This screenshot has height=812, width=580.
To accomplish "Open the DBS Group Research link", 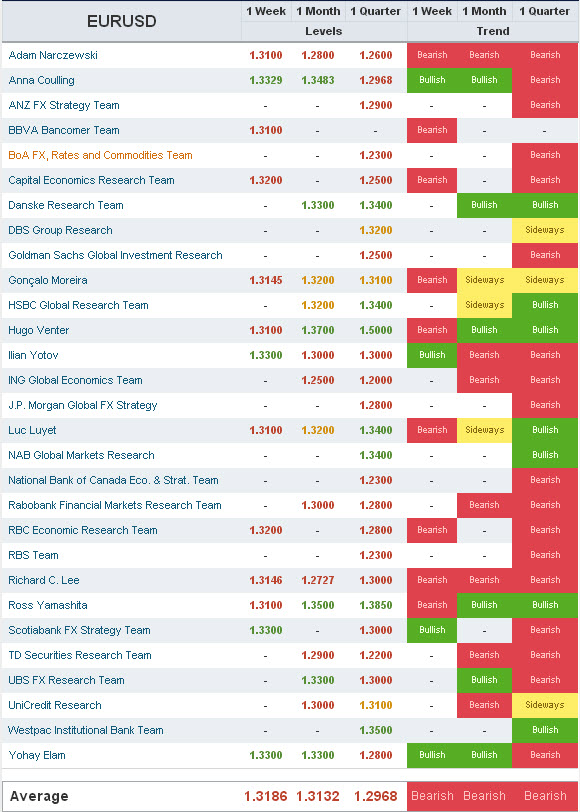I will [x=60, y=230].
